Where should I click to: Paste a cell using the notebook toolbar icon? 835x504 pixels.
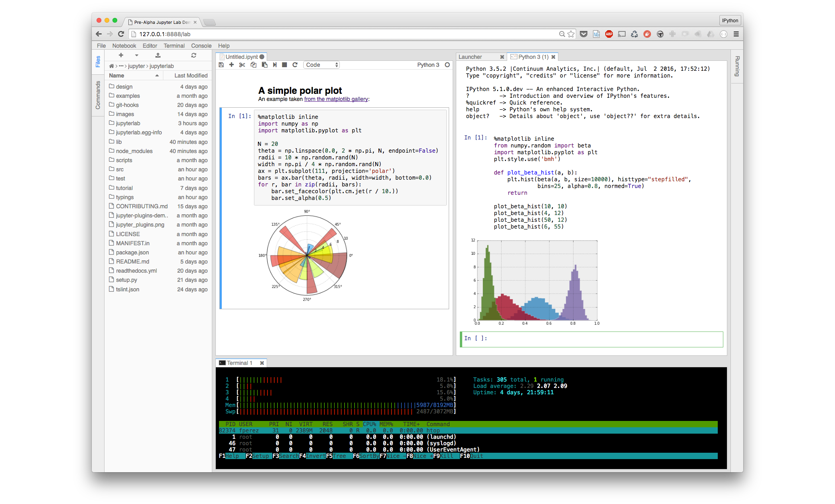tap(264, 65)
